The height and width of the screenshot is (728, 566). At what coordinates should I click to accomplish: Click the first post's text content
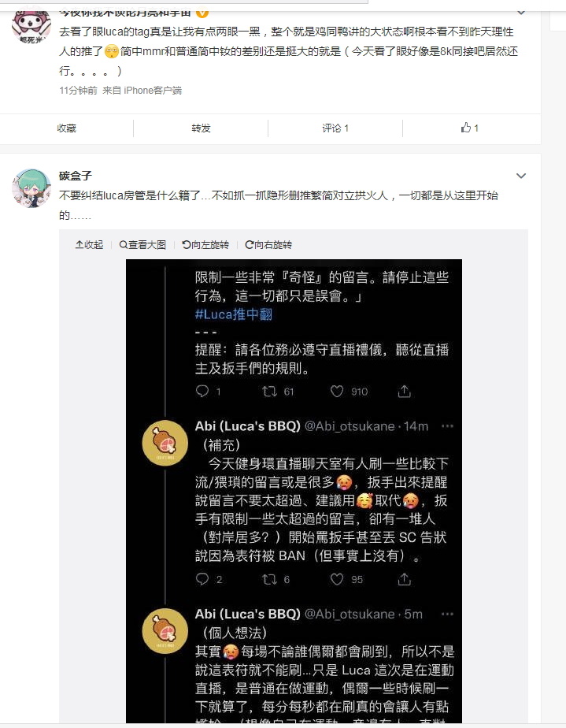(x=289, y=51)
